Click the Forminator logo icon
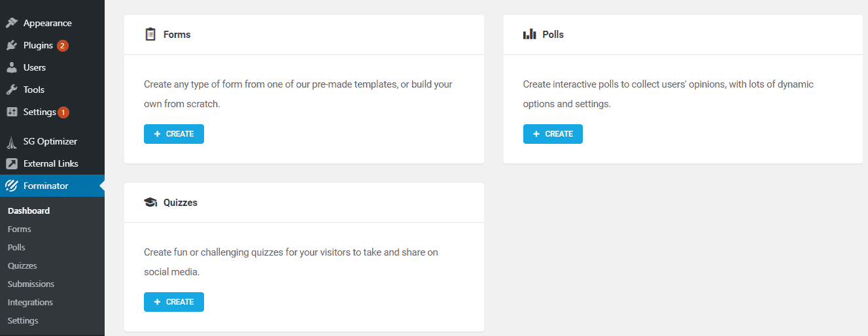This screenshot has height=336, width=868. (x=11, y=186)
